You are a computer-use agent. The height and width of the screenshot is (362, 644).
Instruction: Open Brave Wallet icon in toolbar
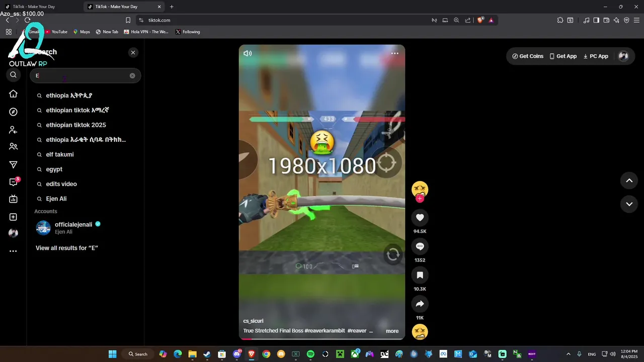(606, 20)
